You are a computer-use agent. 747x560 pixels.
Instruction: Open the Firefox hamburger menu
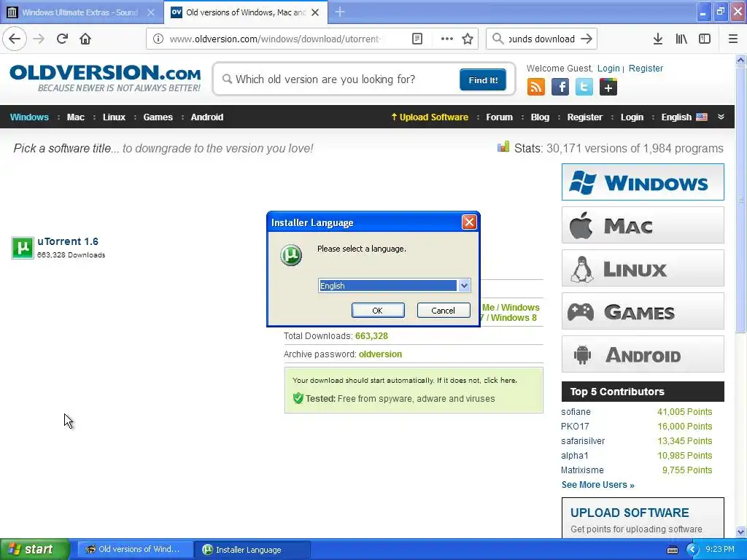click(733, 39)
